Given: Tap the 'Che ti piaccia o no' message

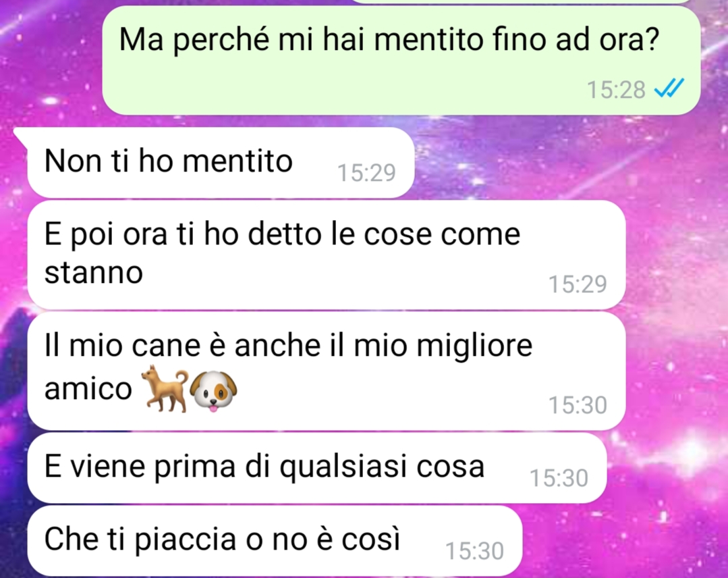Looking at the screenshot, I should [x=275, y=541].
